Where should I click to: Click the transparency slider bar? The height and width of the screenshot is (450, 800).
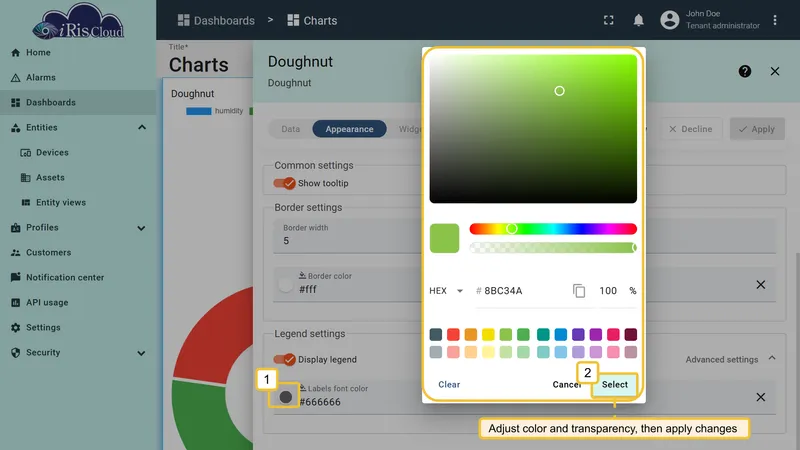click(553, 248)
